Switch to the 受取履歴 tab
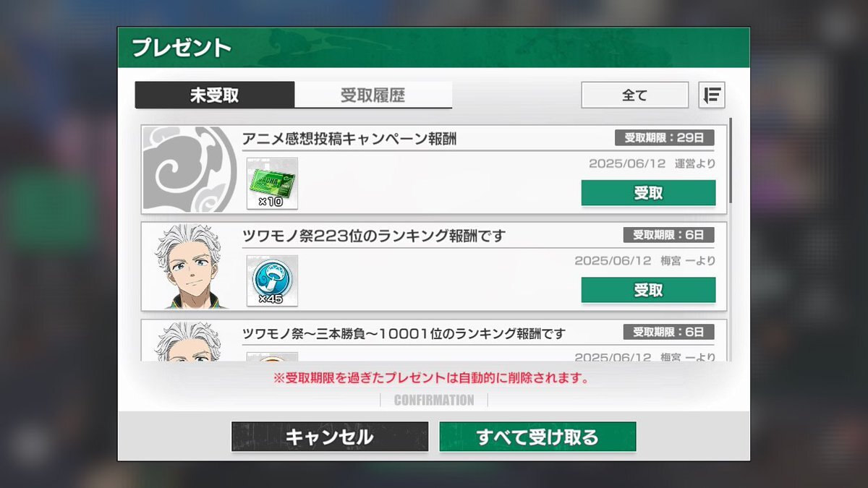The image size is (868, 488). click(x=373, y=95)
